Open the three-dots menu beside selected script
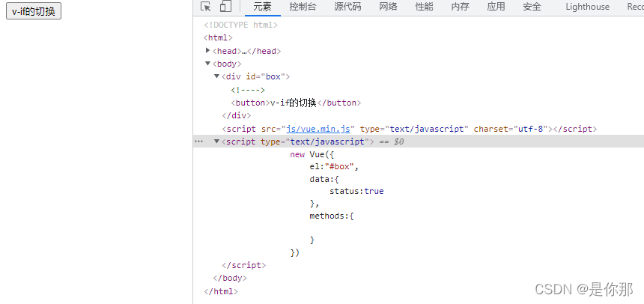Image resolution: width=644 pixels, height=304 pixels. tap(198, 142)
